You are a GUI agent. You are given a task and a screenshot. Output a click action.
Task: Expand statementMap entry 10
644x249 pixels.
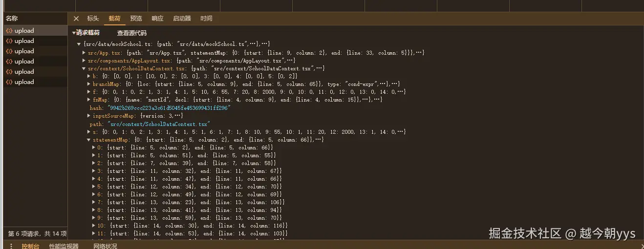tap(94, 226)
